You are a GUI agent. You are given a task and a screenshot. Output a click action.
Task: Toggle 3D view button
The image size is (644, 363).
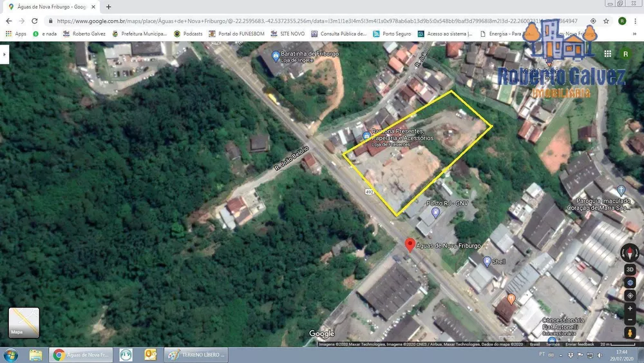click(x=630, y=270)
